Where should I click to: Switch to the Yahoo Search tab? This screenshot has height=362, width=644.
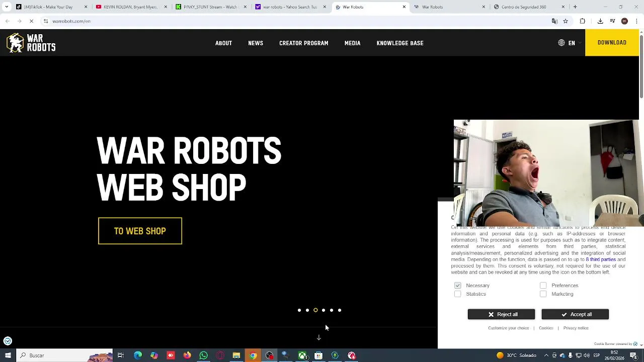289,7
